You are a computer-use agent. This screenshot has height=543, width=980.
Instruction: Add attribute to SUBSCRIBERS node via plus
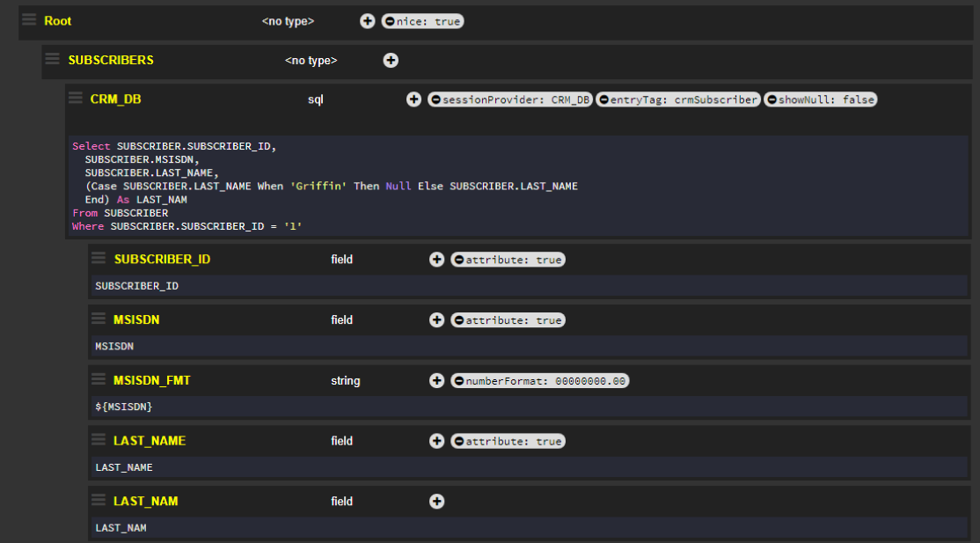(x=391, y=61)
